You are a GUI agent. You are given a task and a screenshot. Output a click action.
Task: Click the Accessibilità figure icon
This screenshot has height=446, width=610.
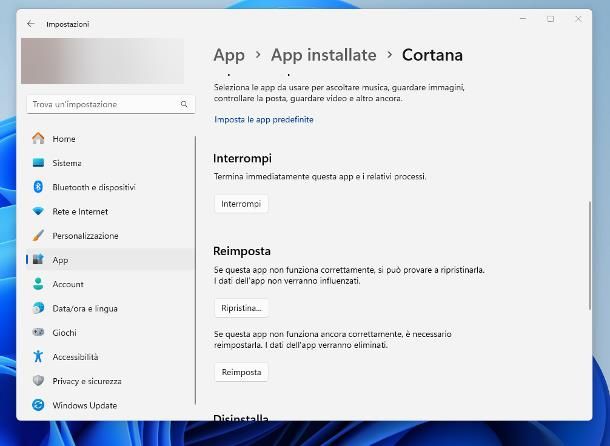pyautogui.click(x=38, y=356)
